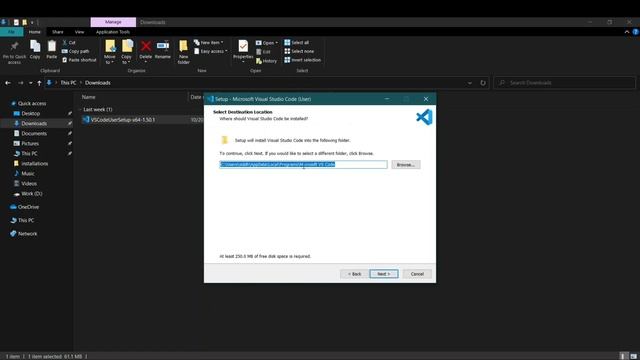Go forward with Explorer forward arrow
640x360 pixels.
click(20, 83)
